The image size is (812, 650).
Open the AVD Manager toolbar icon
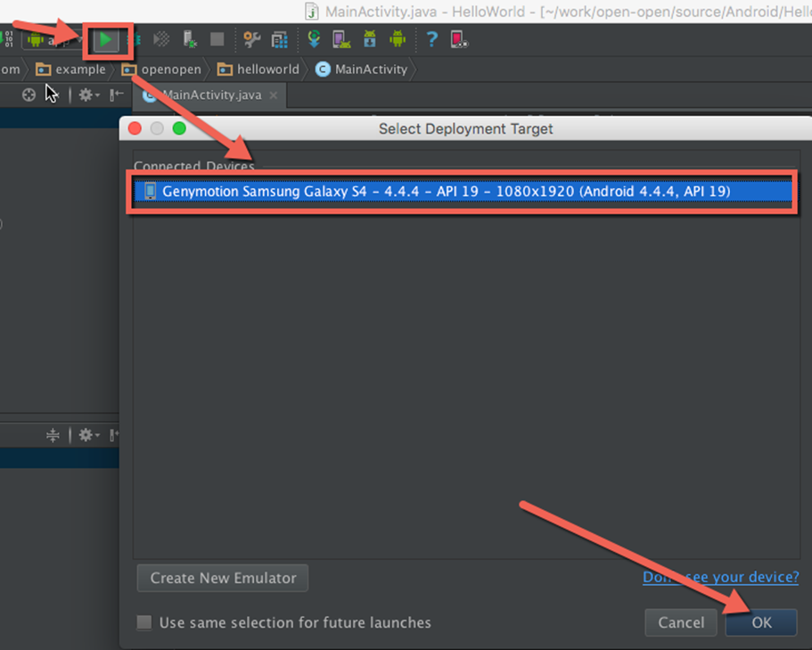(340, 39)
